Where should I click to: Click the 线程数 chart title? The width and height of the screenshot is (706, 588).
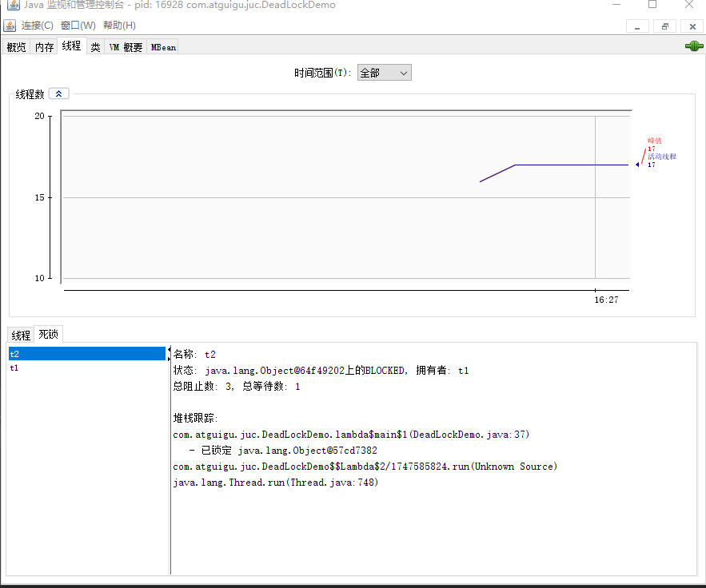coord(30,94)
